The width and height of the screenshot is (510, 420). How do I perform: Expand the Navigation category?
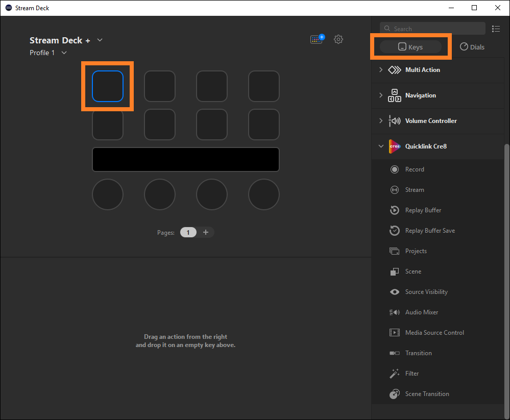381,95
